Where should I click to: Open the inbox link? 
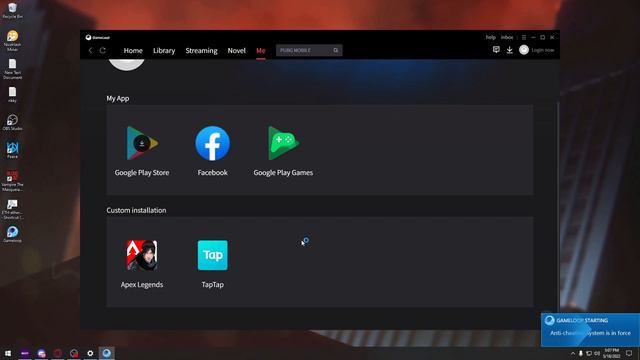507,37
